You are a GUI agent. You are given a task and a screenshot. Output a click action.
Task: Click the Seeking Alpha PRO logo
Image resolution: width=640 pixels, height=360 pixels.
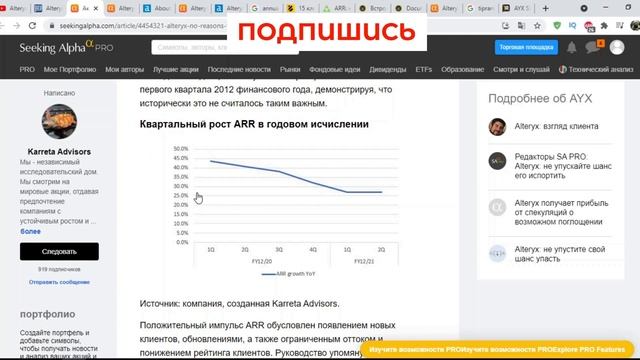click(67, 47)
